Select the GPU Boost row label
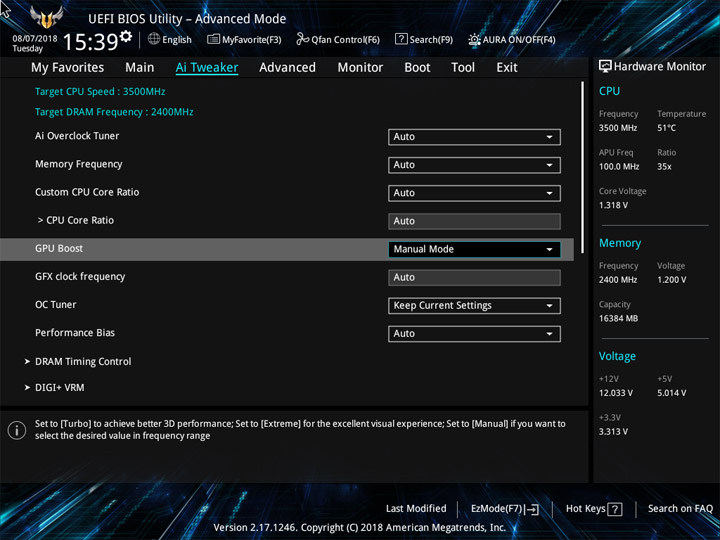This screenshot has height=540, width=720. 59,248
